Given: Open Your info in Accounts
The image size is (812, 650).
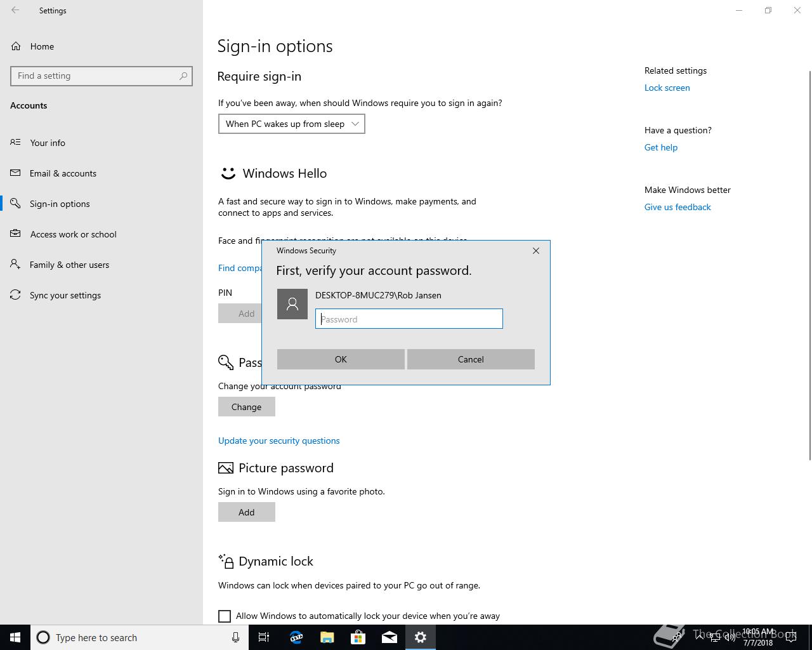Looking at the screenshot, I should coord(48,143).
